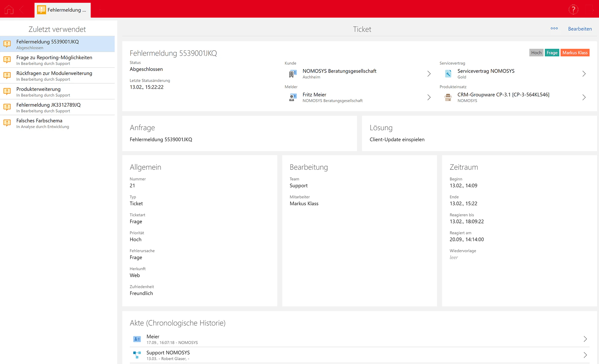Click the Lösung text Client-Update einspielen
The height and width of the screenshot is (364, 599).
(397, 139)
